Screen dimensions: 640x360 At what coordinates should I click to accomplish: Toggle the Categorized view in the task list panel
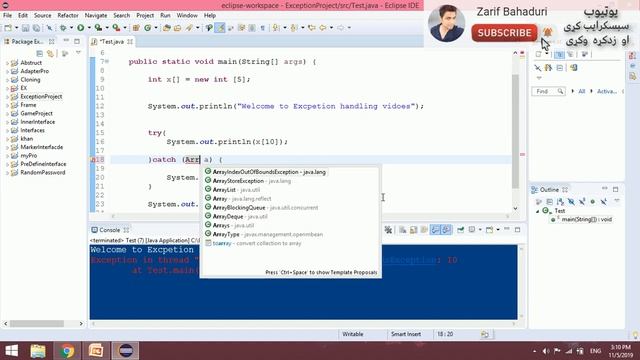pos(560,54)
